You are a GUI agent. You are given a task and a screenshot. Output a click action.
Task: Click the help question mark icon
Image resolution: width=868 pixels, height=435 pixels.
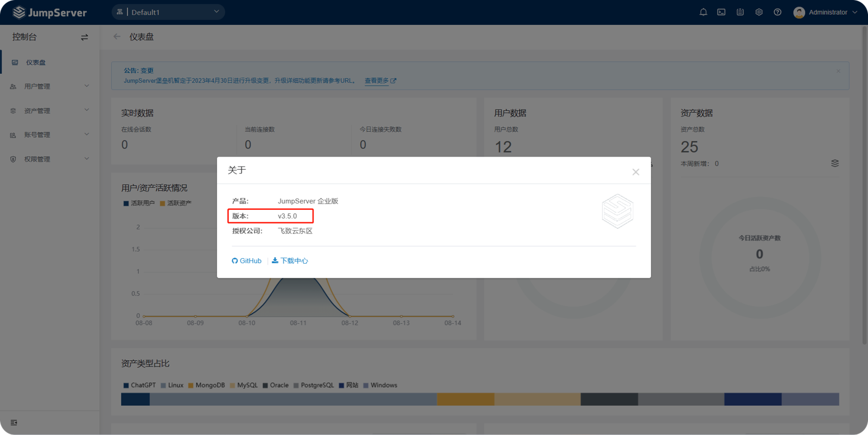pyautogui.click(x=777, y=12)
